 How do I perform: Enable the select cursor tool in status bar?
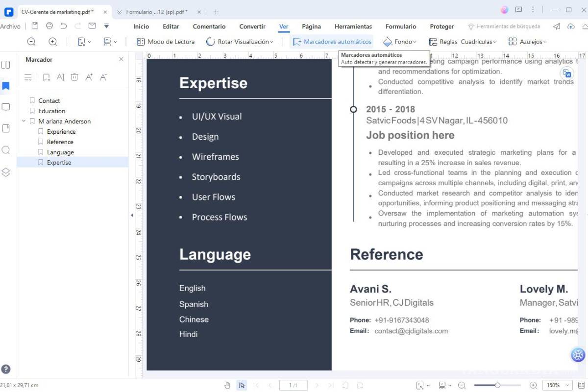pos(242,385)
